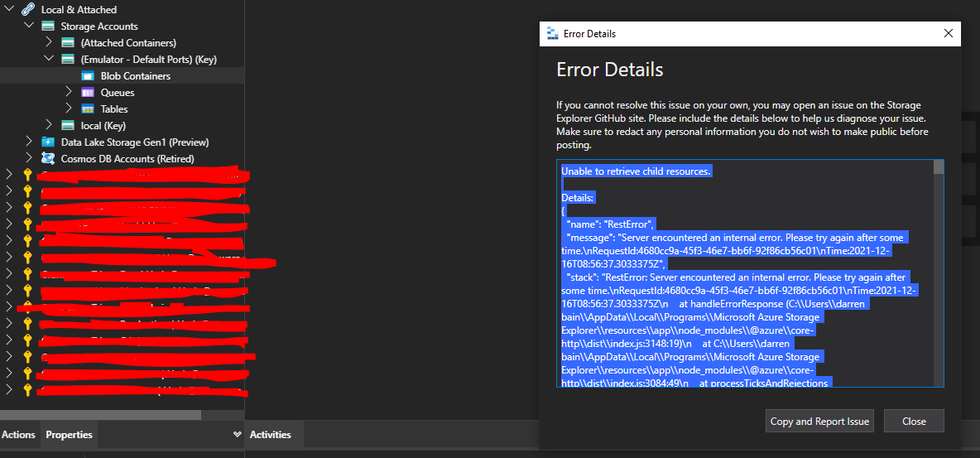Screen dimensions: 980x458
Task: Click the (Emulator - Default Ports) (Key) label
Action: point(149,60)
